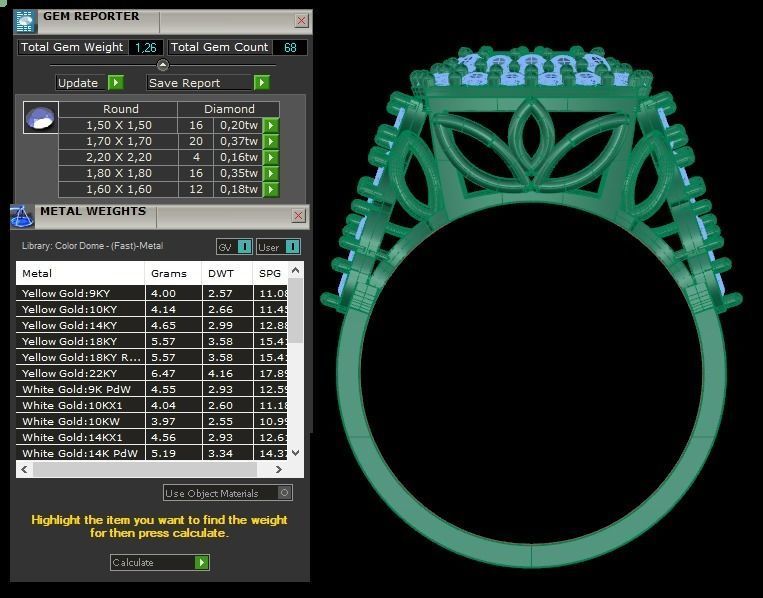
Task: Select the Yellow Gold:18KY R... row
Action: click(x=152, y=357)
